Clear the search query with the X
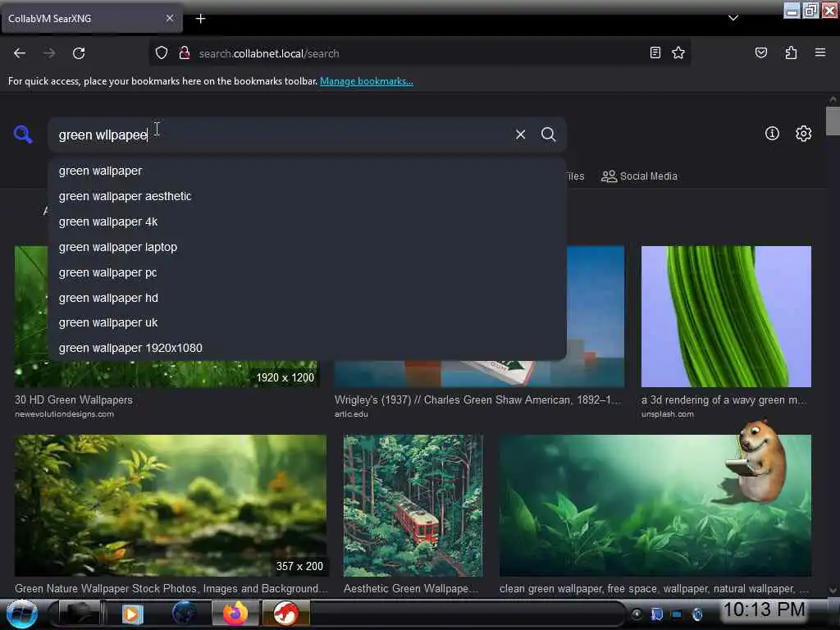Viewport: 840px width, 630px height. 520,135
